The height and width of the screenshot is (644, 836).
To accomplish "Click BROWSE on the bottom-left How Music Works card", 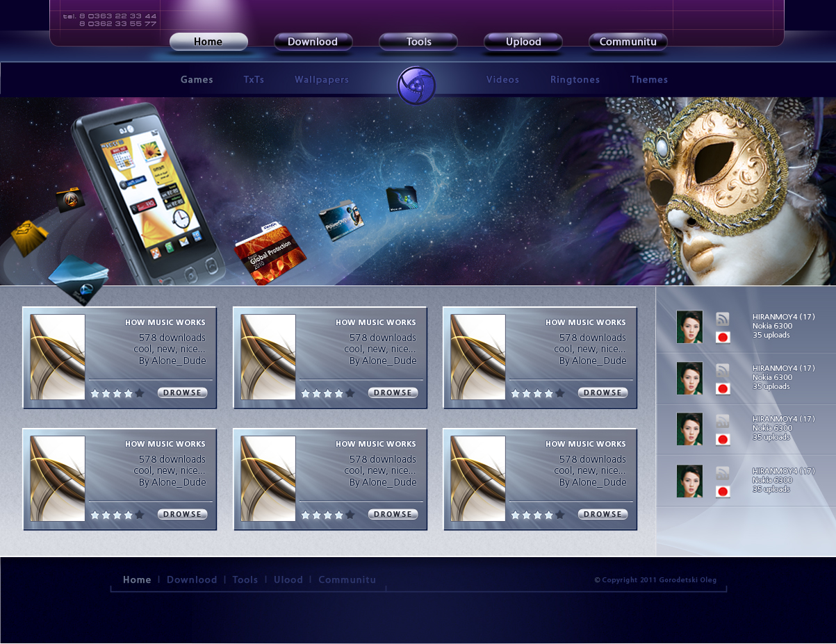I will point(183,514).
